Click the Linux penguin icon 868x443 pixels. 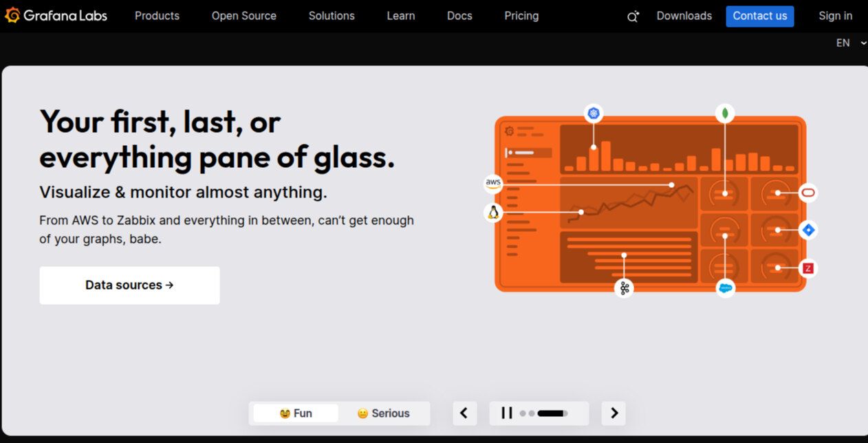point(493,213)
